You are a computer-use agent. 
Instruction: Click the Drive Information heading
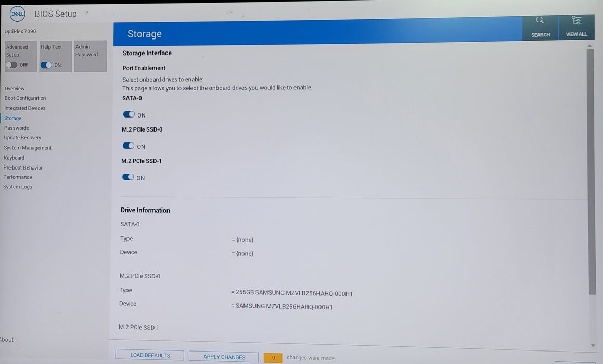pos(145,210)
